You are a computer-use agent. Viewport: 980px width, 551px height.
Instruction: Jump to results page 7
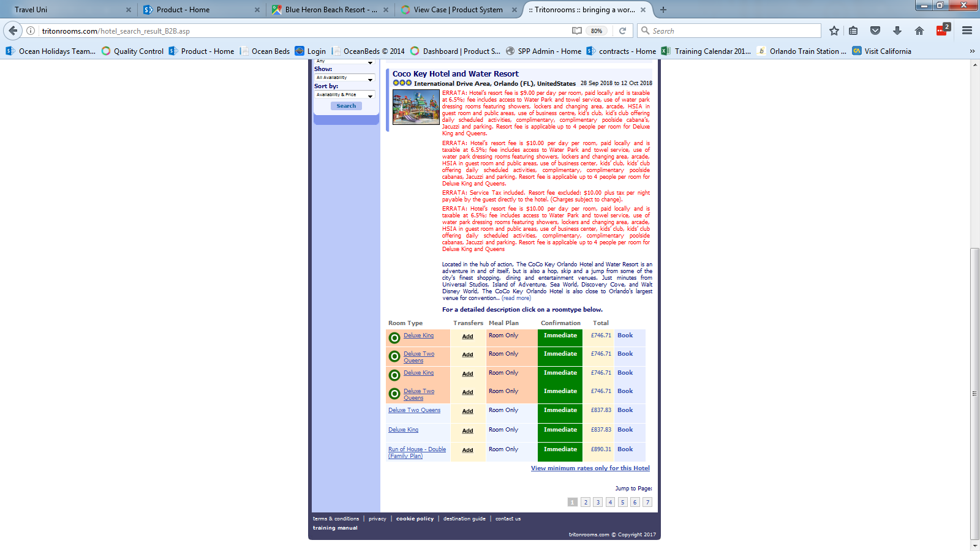click(x=647, y=502)
